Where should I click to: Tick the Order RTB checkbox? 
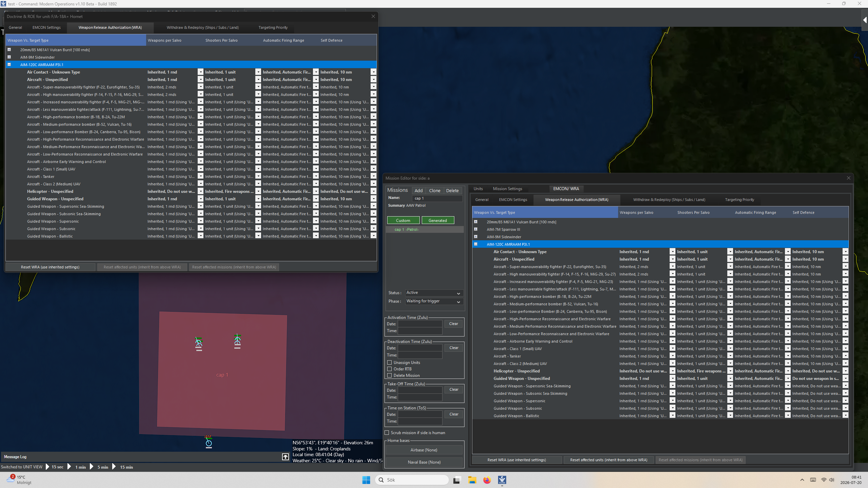390,369
